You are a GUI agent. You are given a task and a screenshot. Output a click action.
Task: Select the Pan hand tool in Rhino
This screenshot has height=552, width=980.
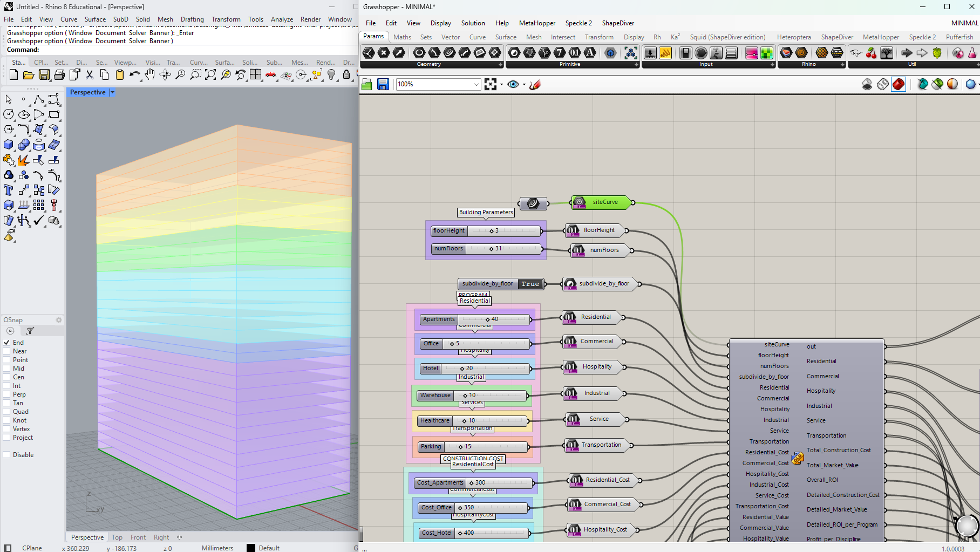(150, 75)
